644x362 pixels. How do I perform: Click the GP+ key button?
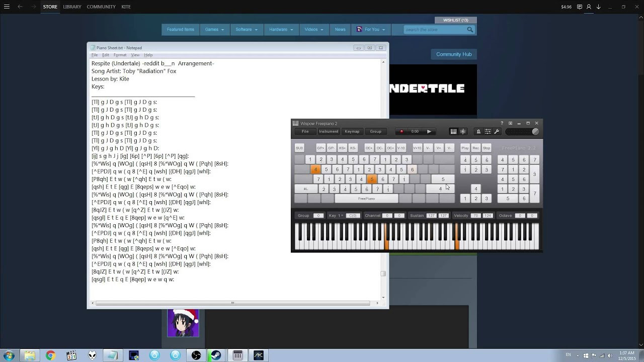tap(320, 148)
